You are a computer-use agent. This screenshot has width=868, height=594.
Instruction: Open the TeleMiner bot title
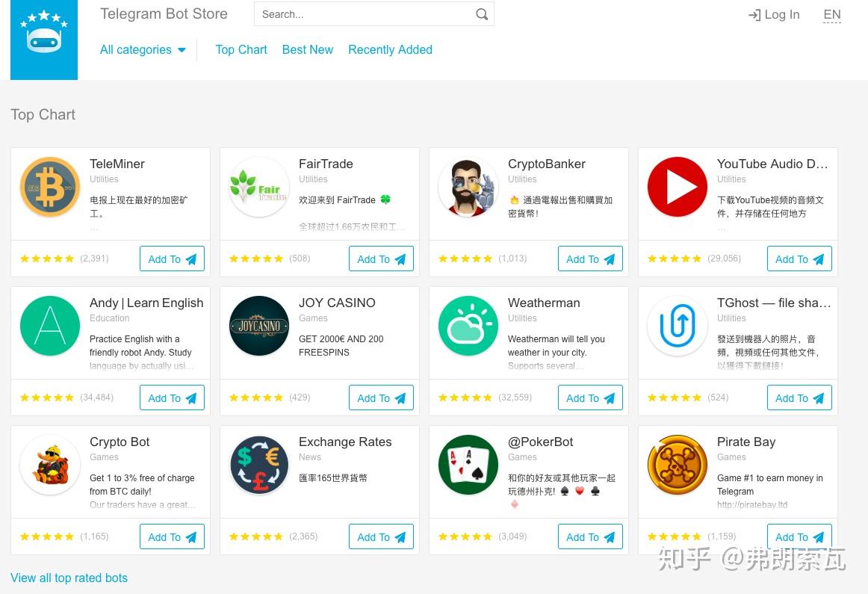(x=117, y=164)
